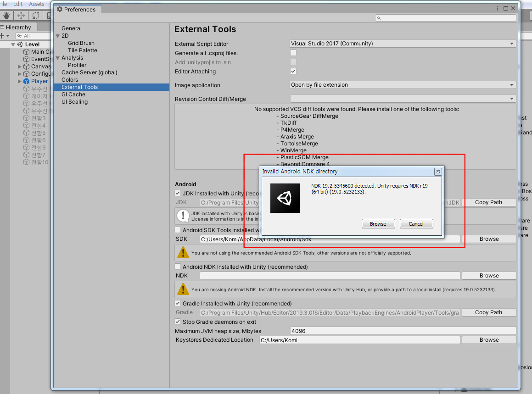Click the Preferences search field
Viewport: 532px width, 394px height.
[x=446, y=18]
